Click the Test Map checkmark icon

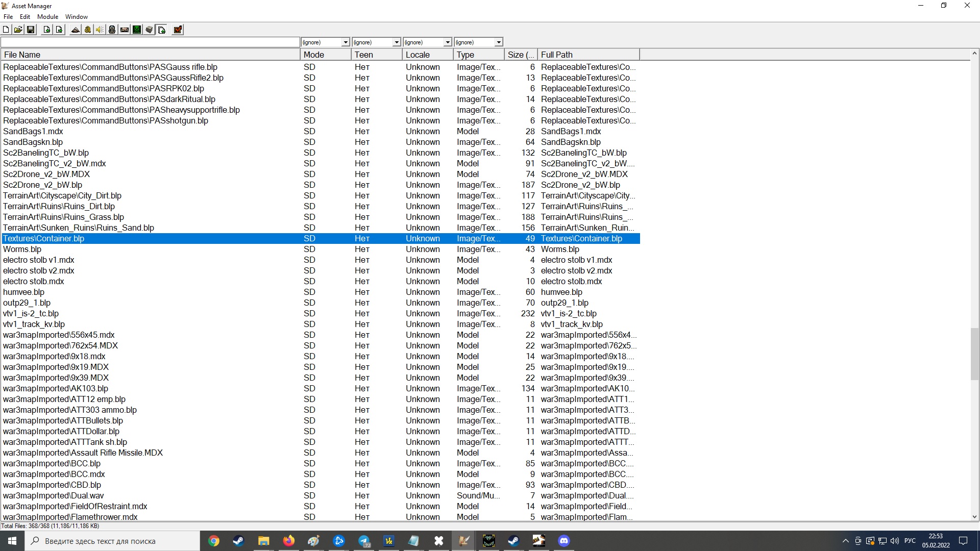pos(178,30)
